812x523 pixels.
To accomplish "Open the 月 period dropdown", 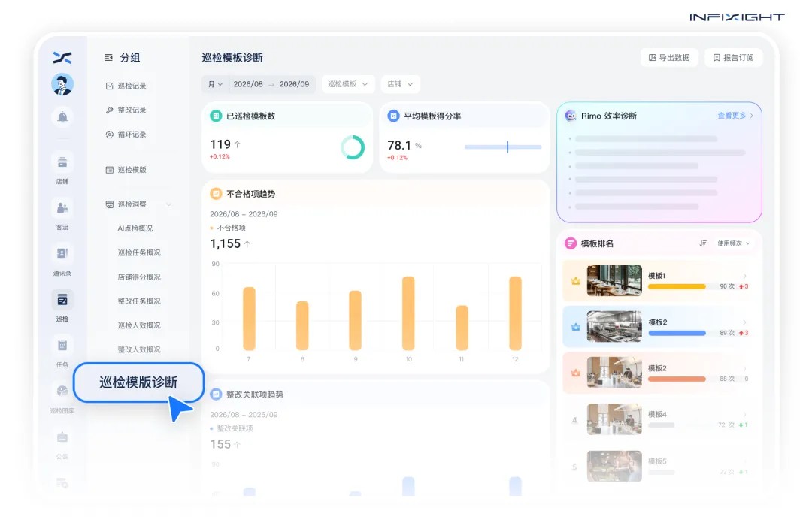I will (x=216, y=84).
